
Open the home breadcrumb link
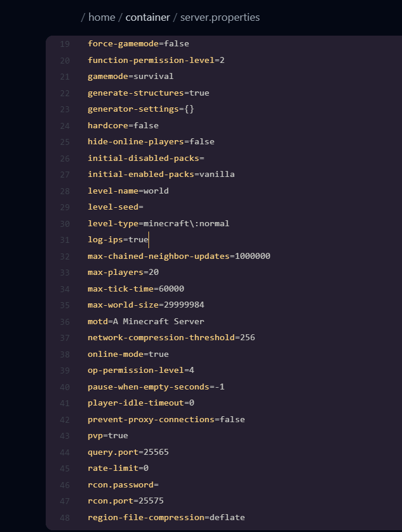[x=102, y=17]
